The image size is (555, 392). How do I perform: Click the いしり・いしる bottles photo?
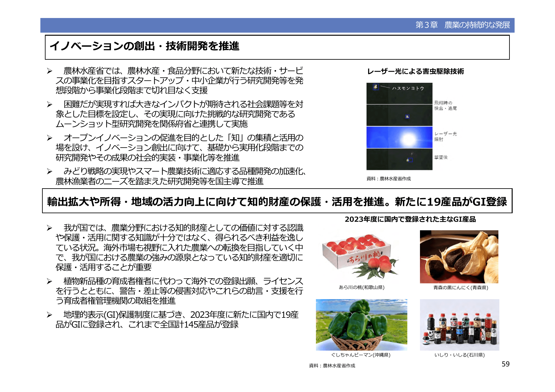coord(460,325)
